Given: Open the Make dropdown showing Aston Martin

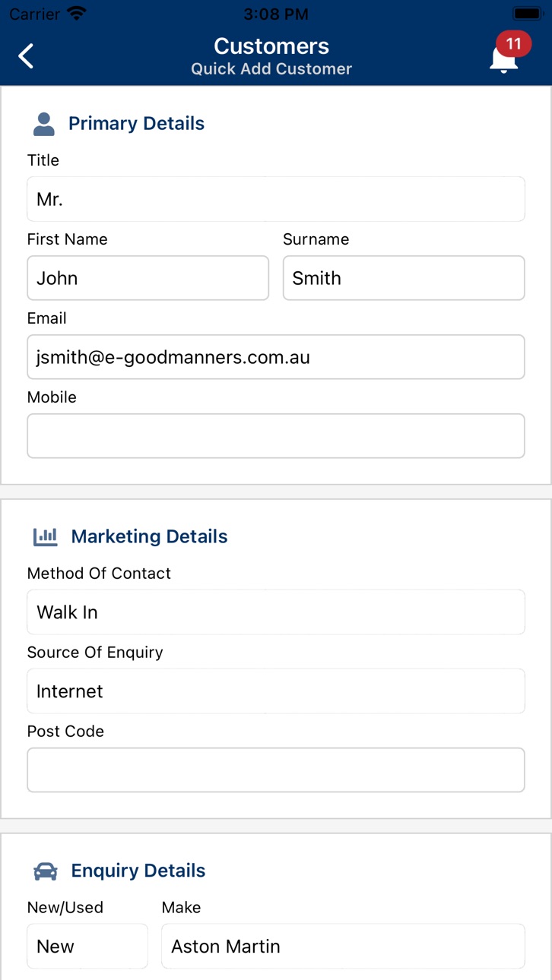Looking at the screenshot, I should (343, 947).
